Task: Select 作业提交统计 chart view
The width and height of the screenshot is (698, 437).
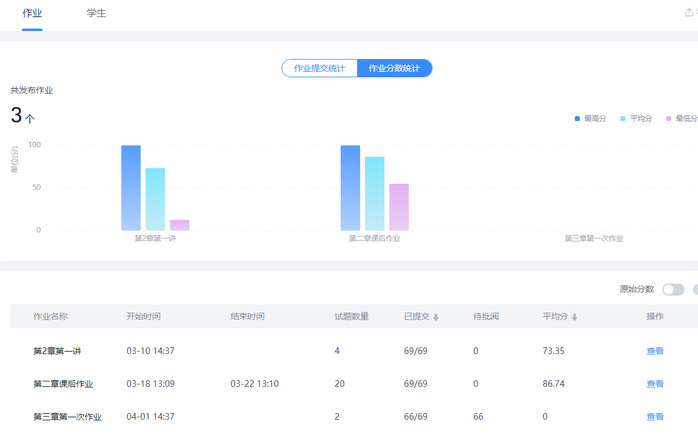Action: click(320, 68)
